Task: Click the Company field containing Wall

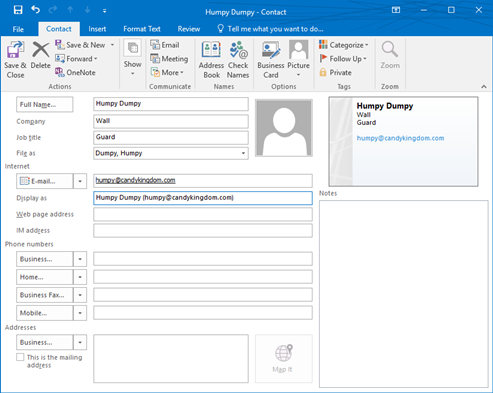Action: pos(171,121)
